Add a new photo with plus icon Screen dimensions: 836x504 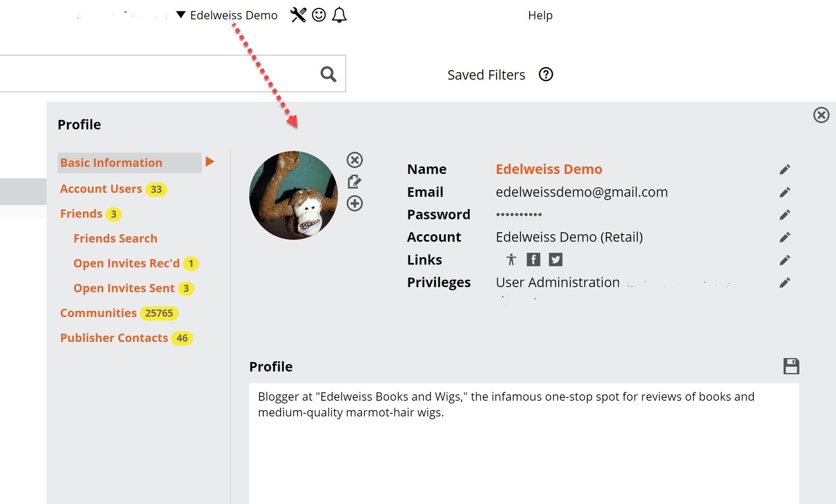355,203
